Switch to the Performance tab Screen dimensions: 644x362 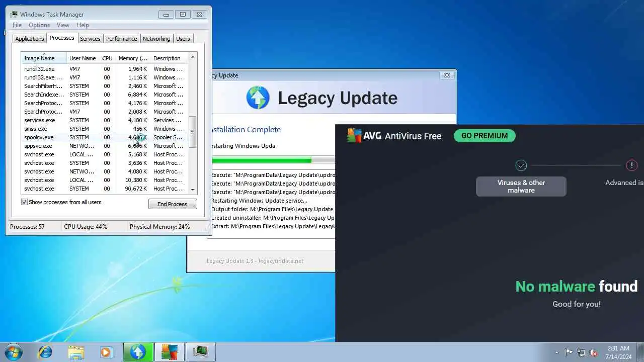point(121,39)
